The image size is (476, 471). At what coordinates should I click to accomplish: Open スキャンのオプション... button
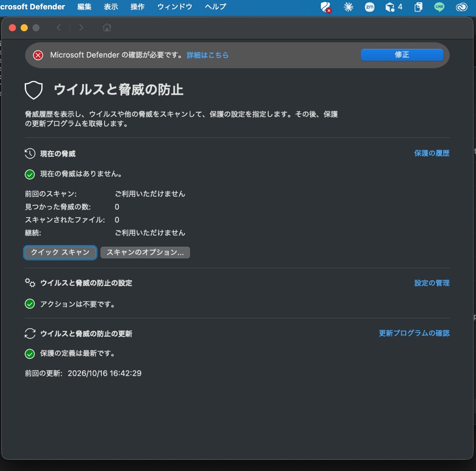(x=145, y=252)
